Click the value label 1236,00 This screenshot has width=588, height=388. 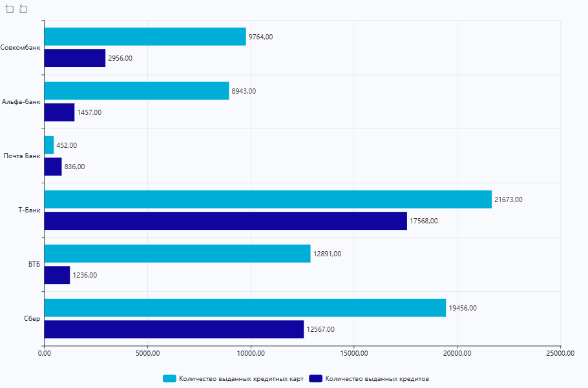tap(85, 275)
